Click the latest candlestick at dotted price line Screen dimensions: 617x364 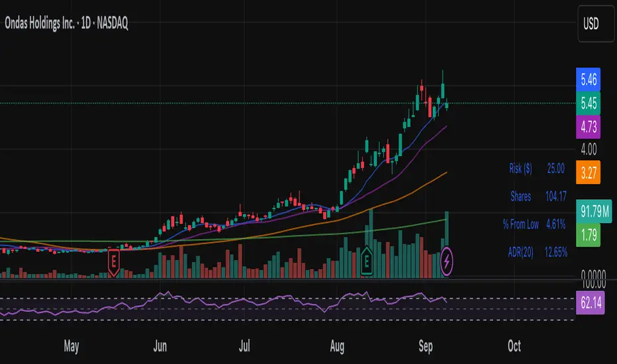point(447,105)
